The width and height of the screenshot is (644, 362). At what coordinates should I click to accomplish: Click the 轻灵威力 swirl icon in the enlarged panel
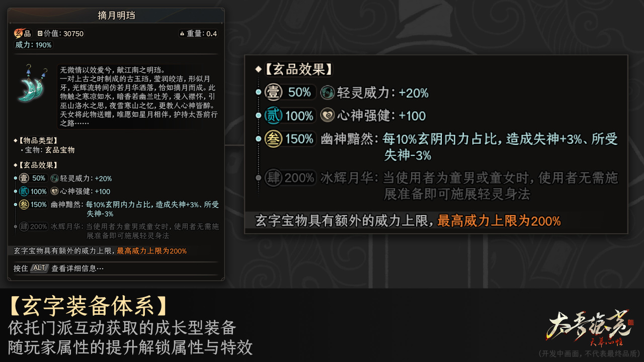328,93
